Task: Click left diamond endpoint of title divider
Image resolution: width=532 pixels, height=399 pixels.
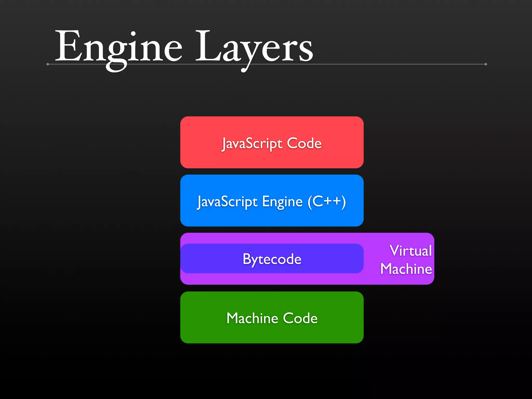Action: [48, 64]
